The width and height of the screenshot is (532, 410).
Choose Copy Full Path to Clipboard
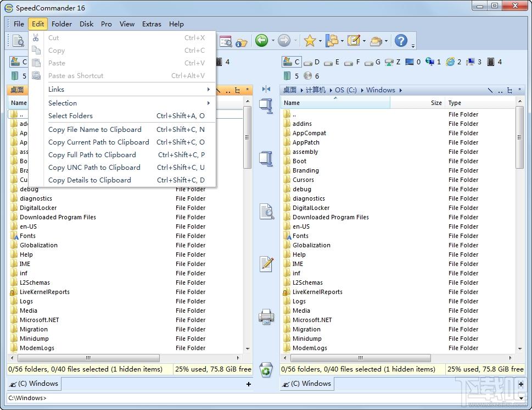coord(92,155)
